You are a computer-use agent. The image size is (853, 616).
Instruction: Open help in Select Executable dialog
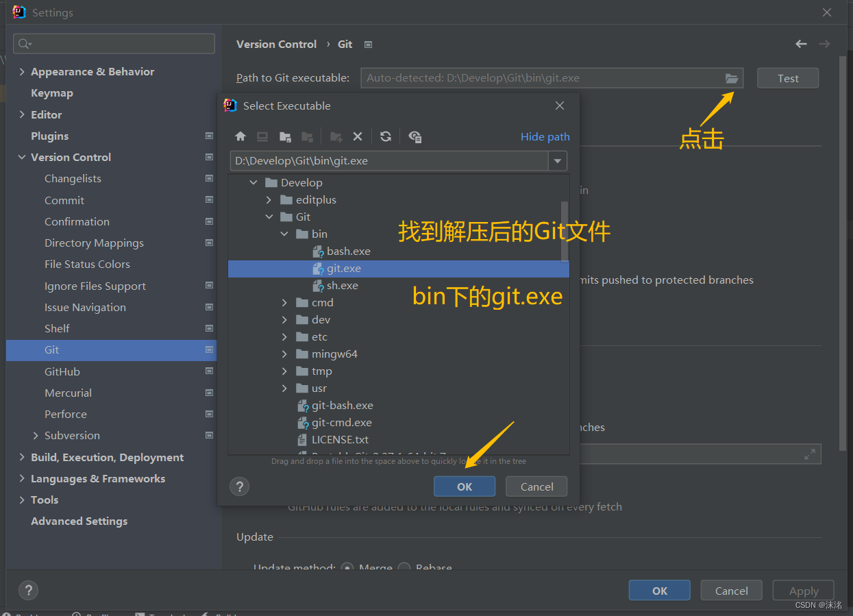point(239,486)
